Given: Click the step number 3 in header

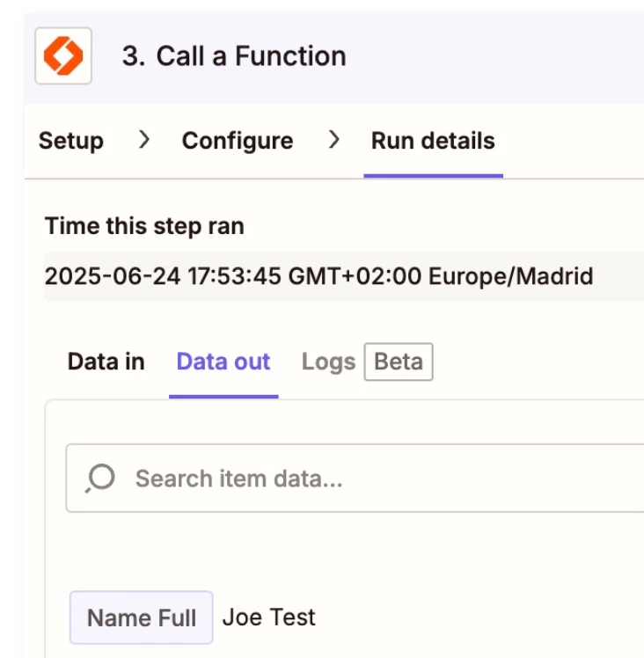Looking at the screenshot, I should (x=134, y=55).
